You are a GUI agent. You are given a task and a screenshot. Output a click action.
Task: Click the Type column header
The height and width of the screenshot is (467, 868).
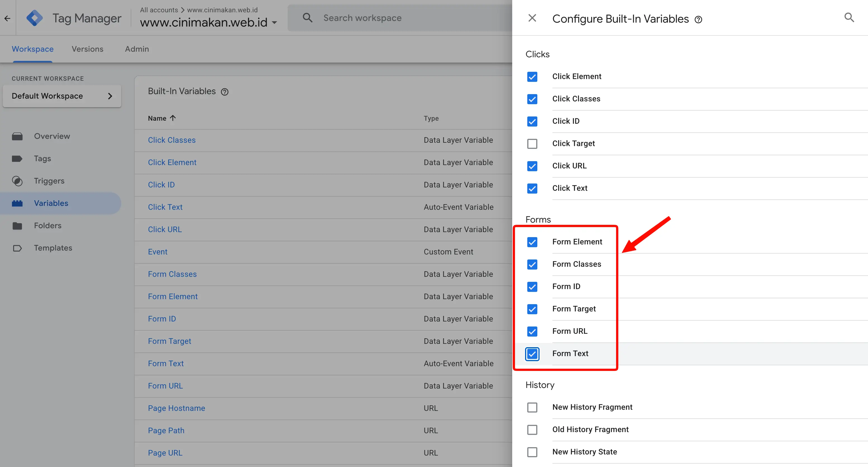tap(431, 118)
